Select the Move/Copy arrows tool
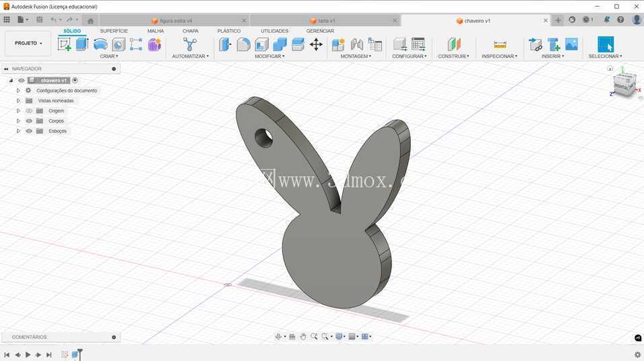This screenshot has height=361, width=644. (x=316, y=44)
